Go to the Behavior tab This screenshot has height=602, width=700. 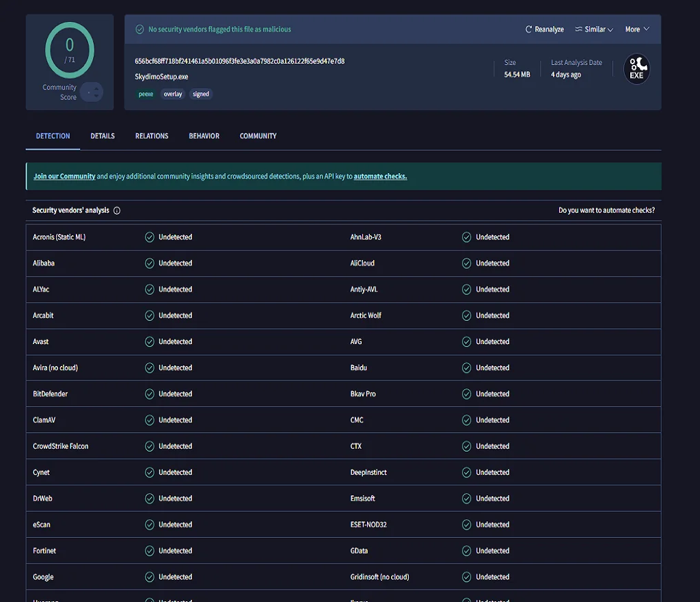point(204,136)
